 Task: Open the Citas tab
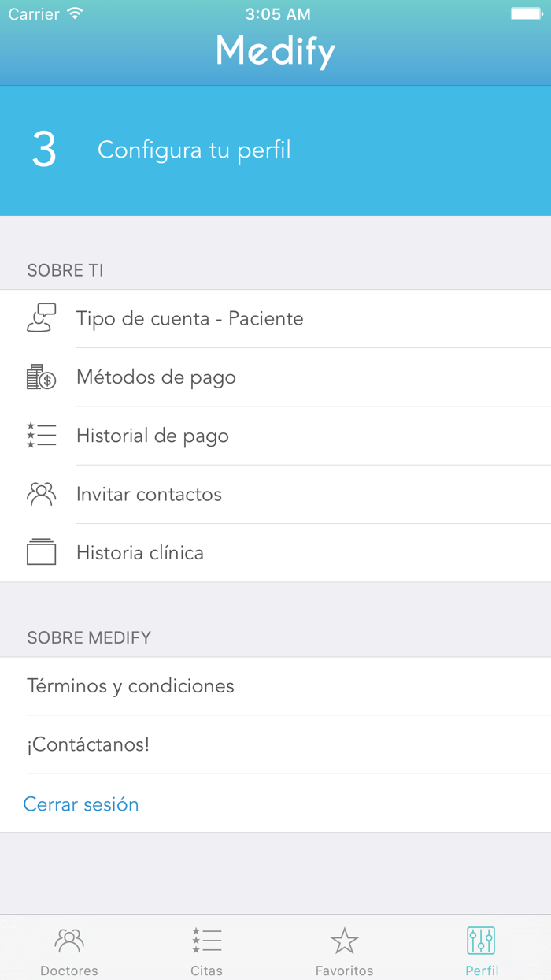point(206,949)
